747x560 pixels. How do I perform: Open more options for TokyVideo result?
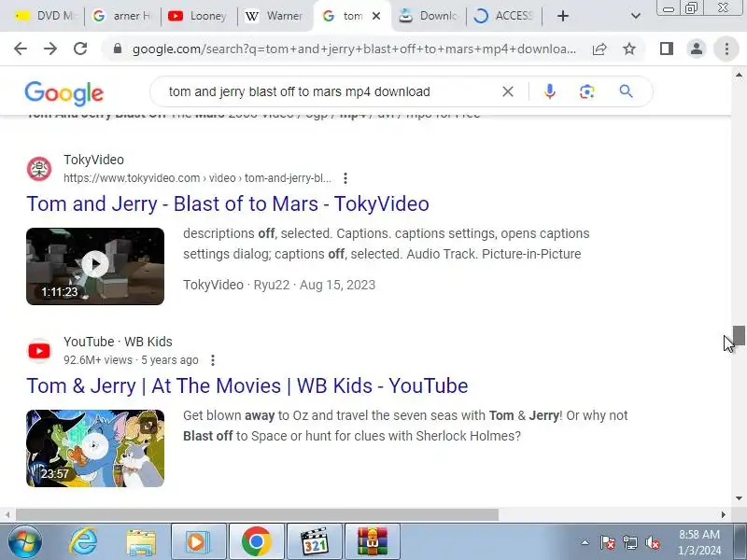click(345, 178)
